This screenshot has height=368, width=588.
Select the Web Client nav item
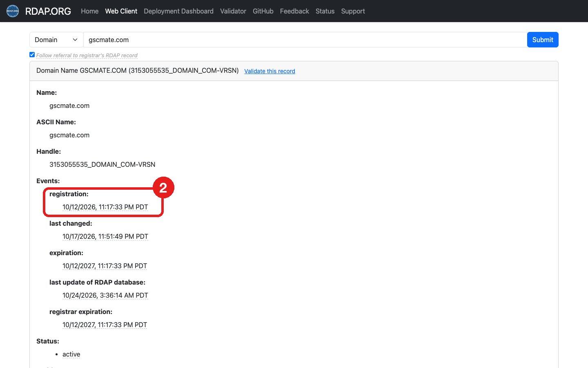pos(121,11)
